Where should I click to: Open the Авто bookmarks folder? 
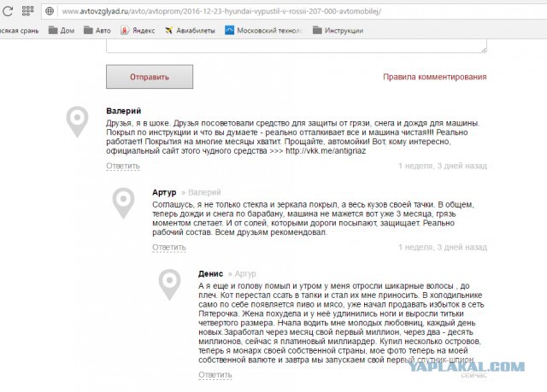pyautogui.click(x=97, y=30)
